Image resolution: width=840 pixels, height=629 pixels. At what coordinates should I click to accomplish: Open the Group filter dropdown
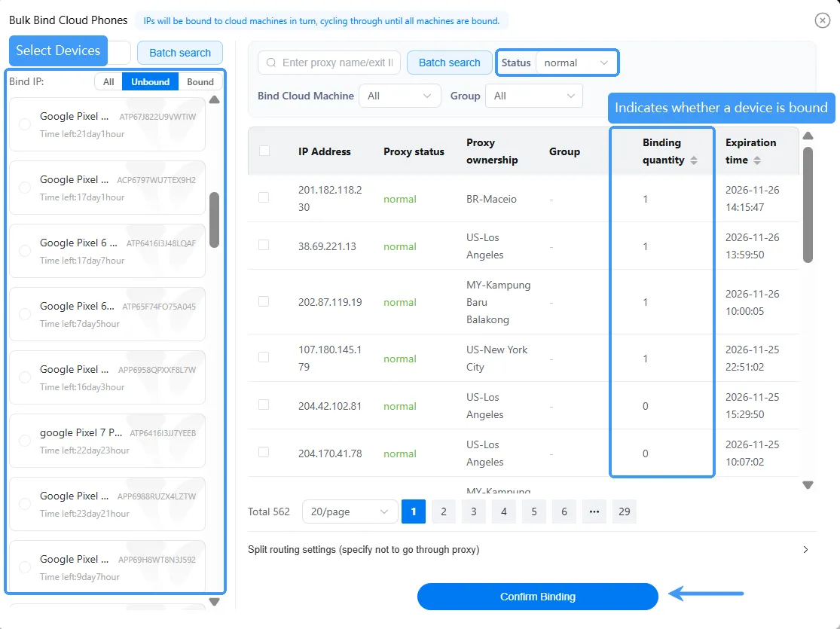pyautogui.click(x=533, y=96)
